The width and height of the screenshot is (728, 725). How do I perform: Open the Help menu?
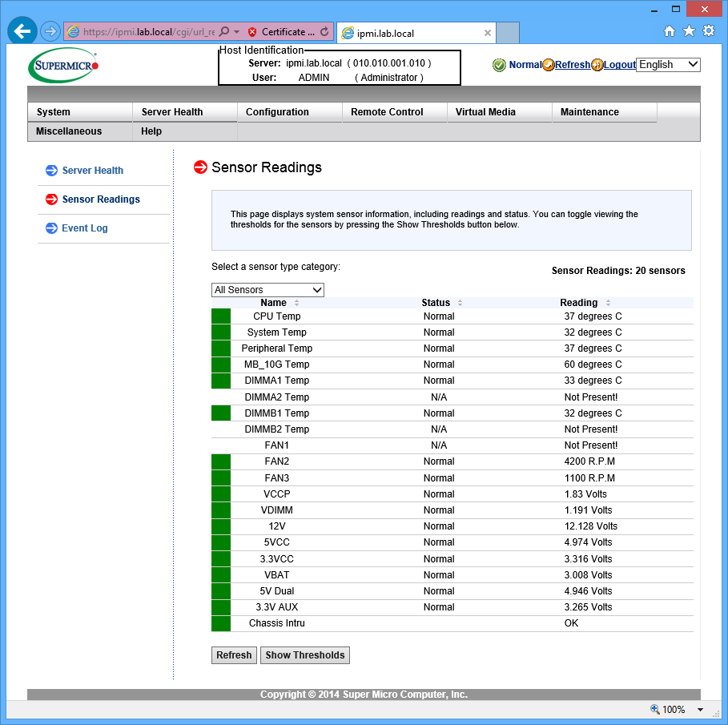click(x=185, y=131)
